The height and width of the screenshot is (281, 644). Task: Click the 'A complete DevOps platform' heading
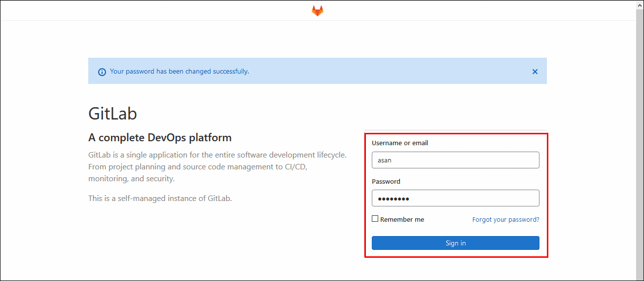(x=160, y=137)
